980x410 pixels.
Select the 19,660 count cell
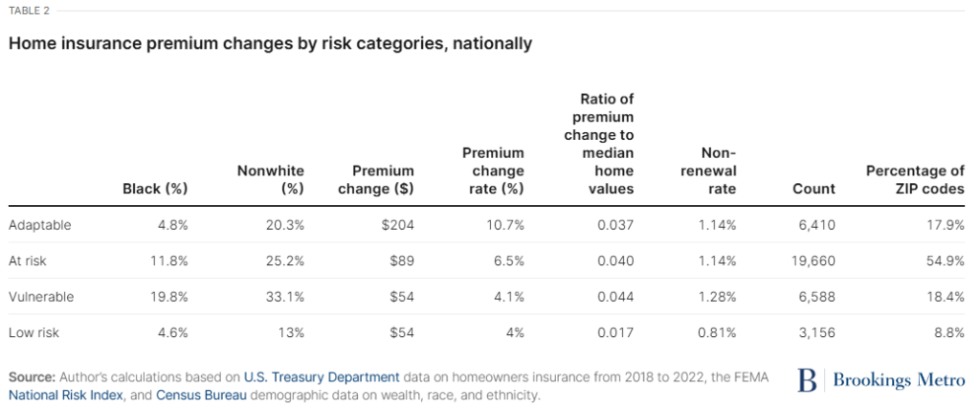tap(813, 261)
